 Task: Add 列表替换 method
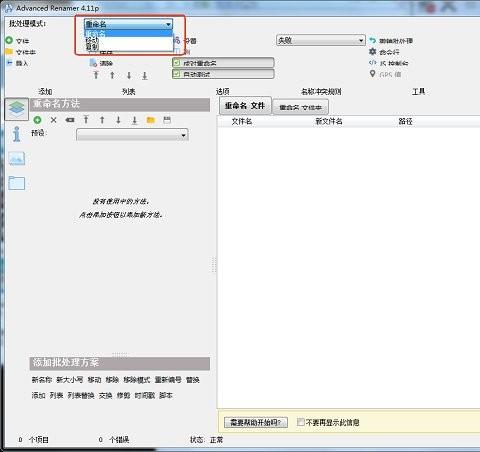point(81,395)
